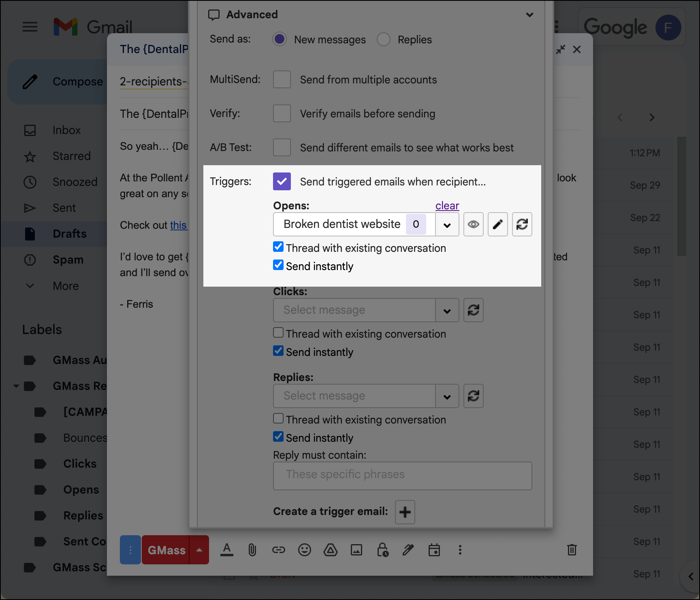Discard draft with the trash icon
The width and height of the screenshot is (700, 600).
coord(572,550)
